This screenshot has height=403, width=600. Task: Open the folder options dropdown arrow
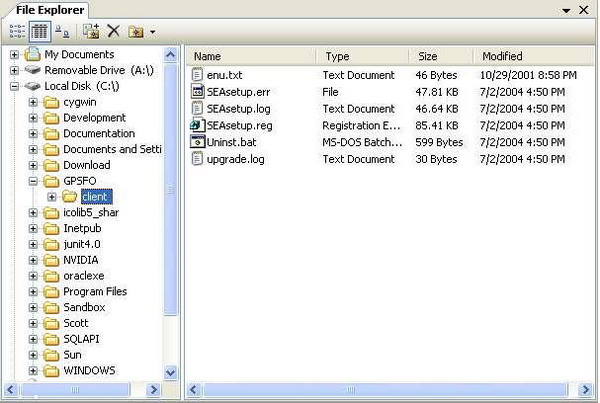pos(152,32)
